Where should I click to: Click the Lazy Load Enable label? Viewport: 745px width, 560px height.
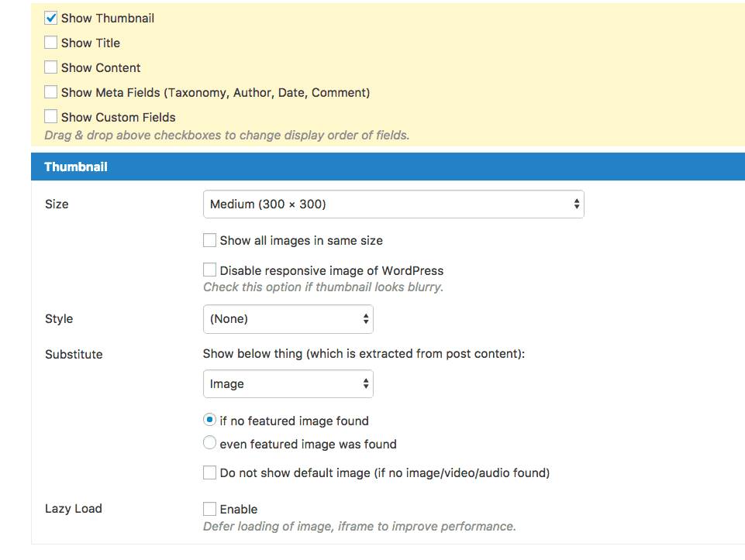[x=239, y=509]
